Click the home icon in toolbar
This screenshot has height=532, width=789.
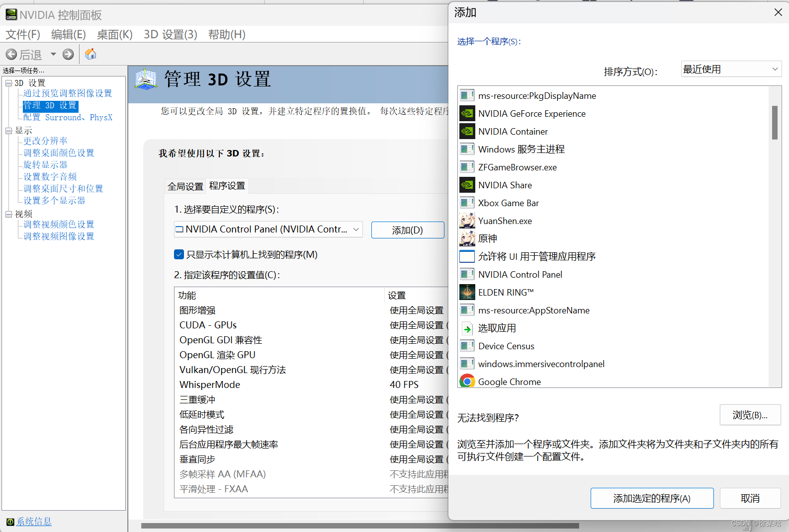(90, 54)
